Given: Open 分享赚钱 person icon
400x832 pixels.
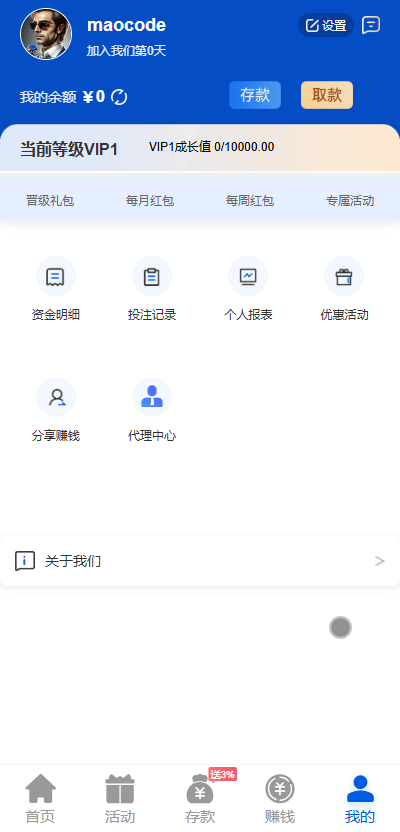Looking at the screenshot, I should [x=56, y=397].
